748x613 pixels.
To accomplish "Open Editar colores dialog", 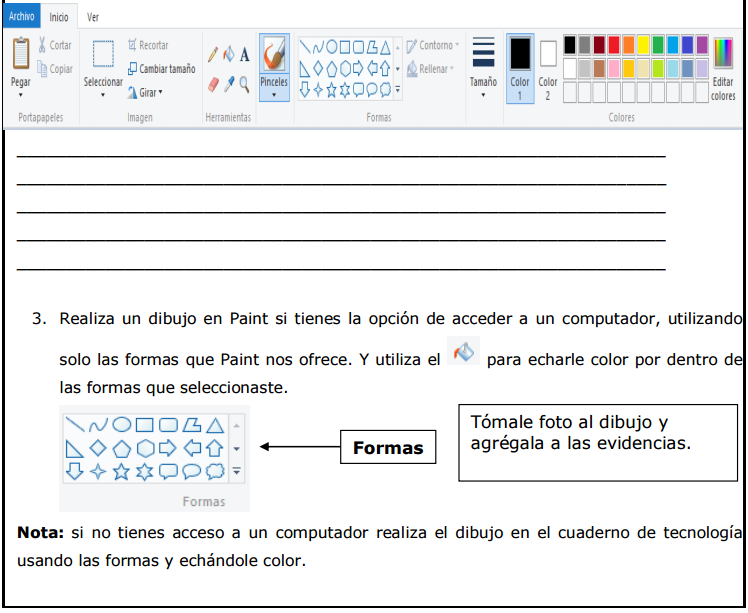I will point(723,68).
